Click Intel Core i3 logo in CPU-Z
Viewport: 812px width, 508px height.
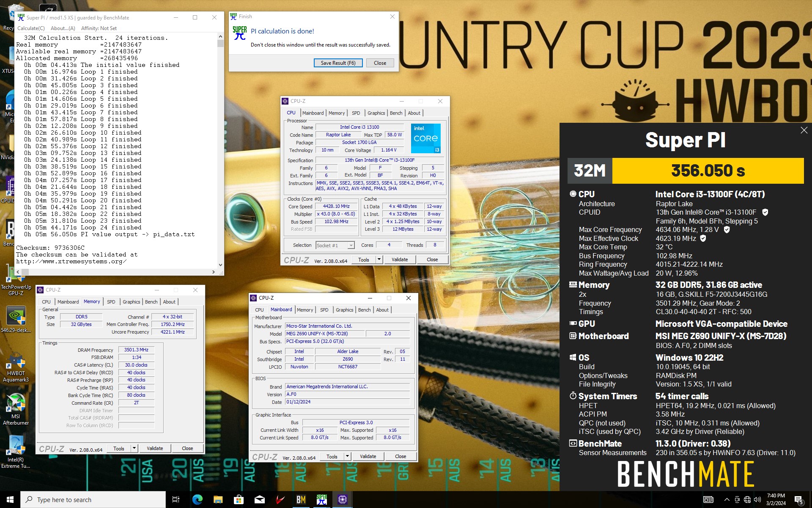(426, 138)
